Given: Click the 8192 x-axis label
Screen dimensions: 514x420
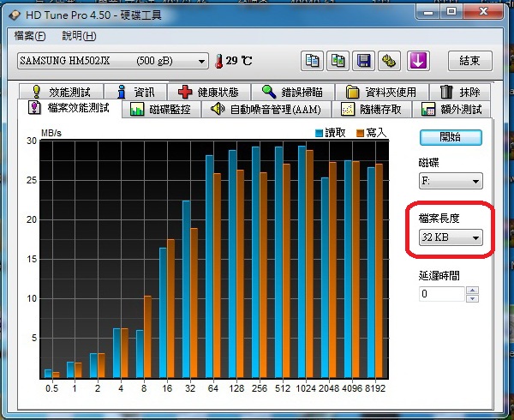Looking at the screenshot, I should pos(375,388).
